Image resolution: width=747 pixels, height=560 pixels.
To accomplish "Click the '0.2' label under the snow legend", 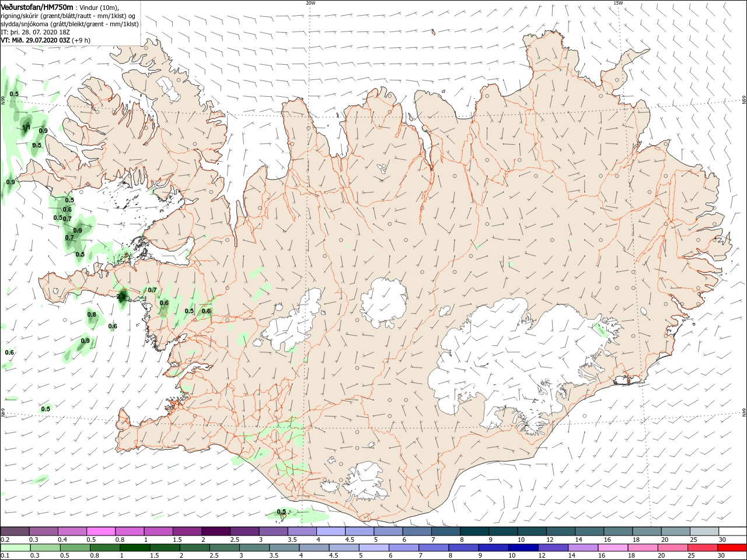I will coord(5,540).
